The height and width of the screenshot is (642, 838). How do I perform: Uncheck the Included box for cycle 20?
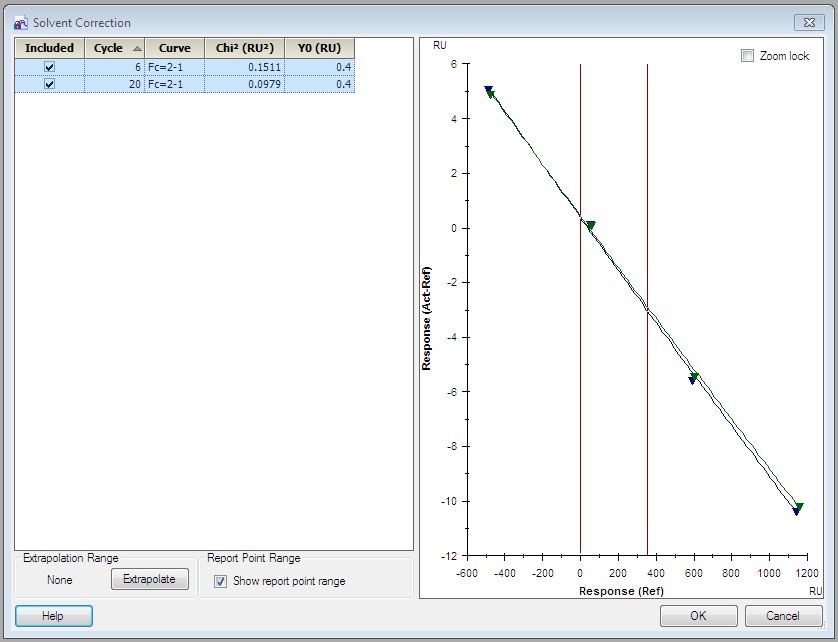click(x=49, y=84)
